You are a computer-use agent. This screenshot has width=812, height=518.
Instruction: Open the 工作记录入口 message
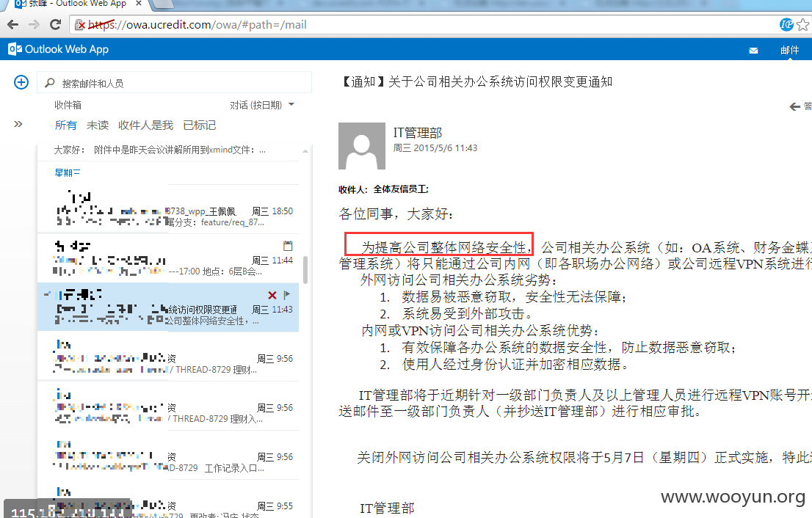[168, 455]
